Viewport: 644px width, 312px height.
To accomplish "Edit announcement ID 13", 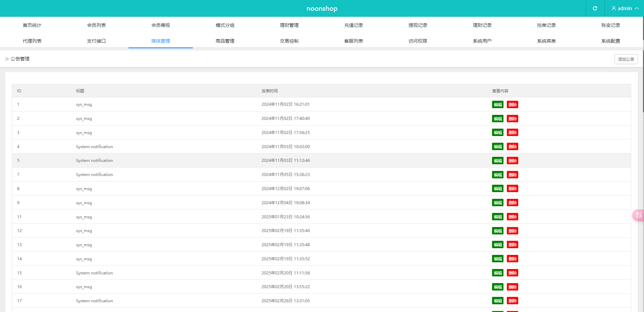I will click(x=498, y=245).
